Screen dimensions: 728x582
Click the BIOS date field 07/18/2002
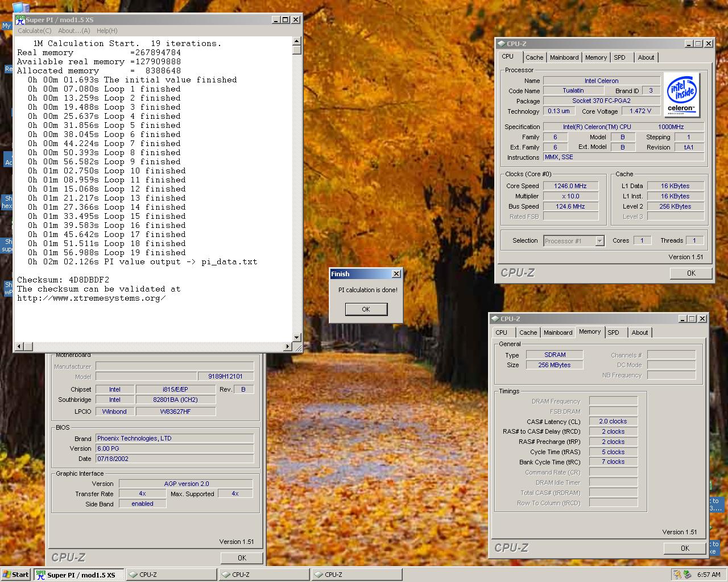[x=175, y=459]
